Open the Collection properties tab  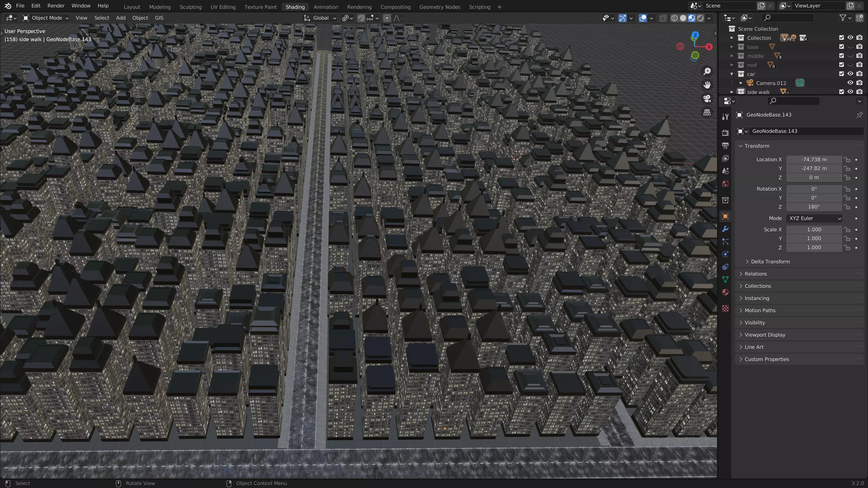[725, 200]
